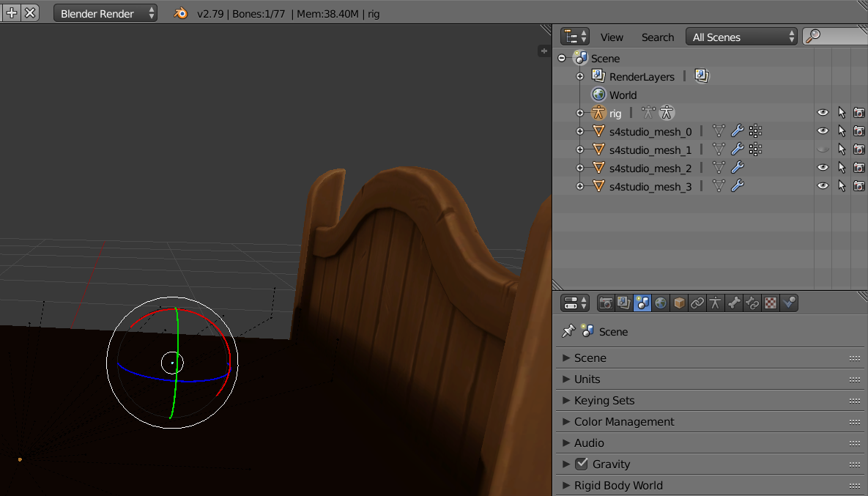Click the pose icon next to rig
The height and width of the screenshot is (496, 868).
tap(667, 113)
